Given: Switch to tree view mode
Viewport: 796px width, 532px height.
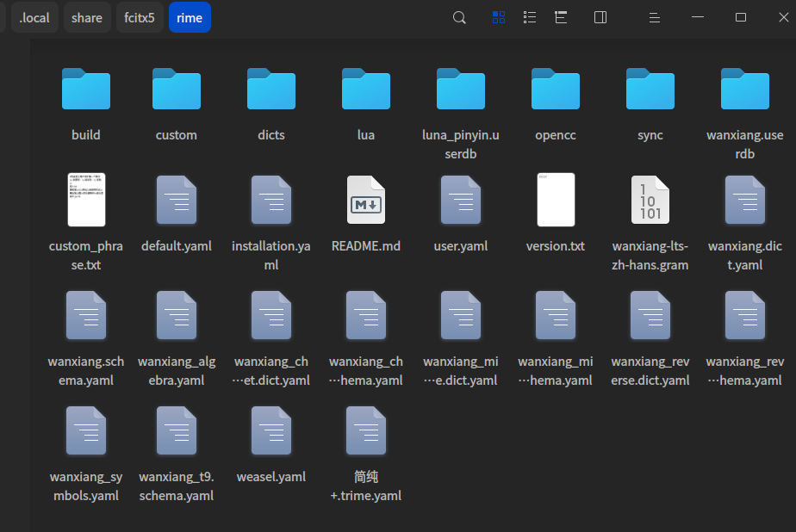Looking at the screenshot, I should point(561,17).
